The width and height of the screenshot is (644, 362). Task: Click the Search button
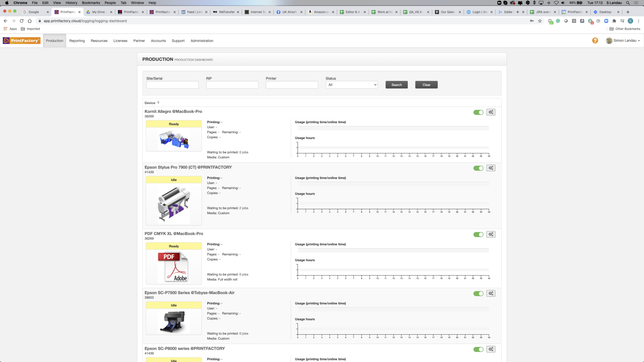396,85
